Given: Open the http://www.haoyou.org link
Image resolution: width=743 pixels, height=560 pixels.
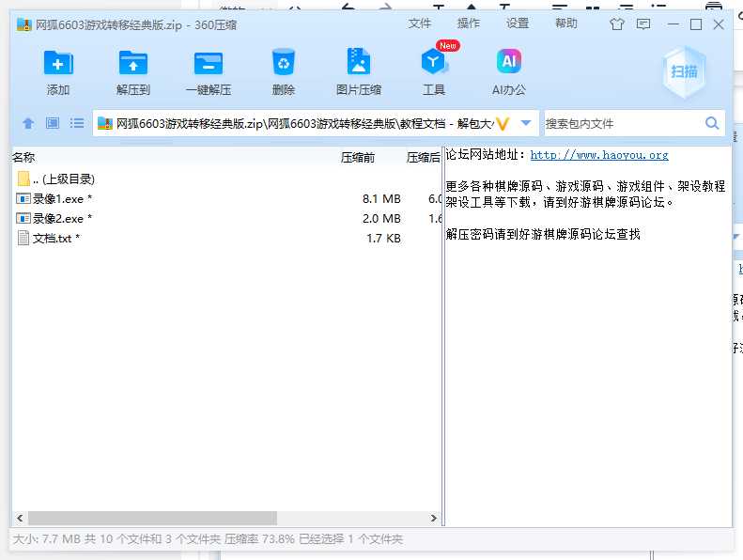Looking at the screenshot, I should point(599,155).
